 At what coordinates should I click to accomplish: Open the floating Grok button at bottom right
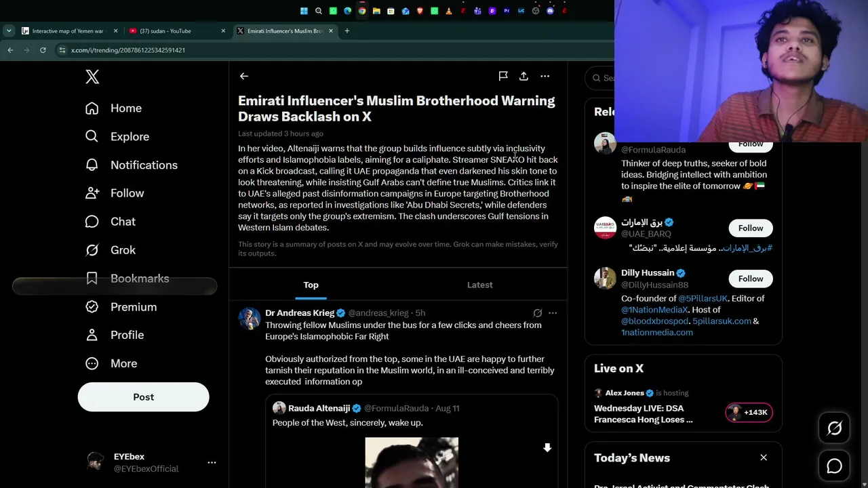click(834, 428)
